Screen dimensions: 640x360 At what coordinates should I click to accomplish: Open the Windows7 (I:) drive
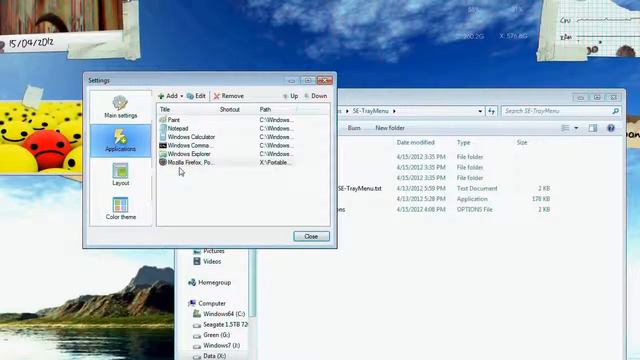click(x=216, y=346)
